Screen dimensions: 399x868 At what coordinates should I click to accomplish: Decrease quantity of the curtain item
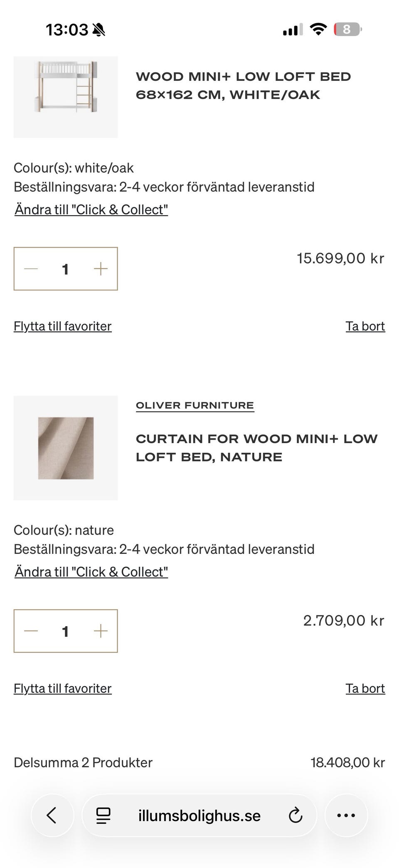[31, 631]
